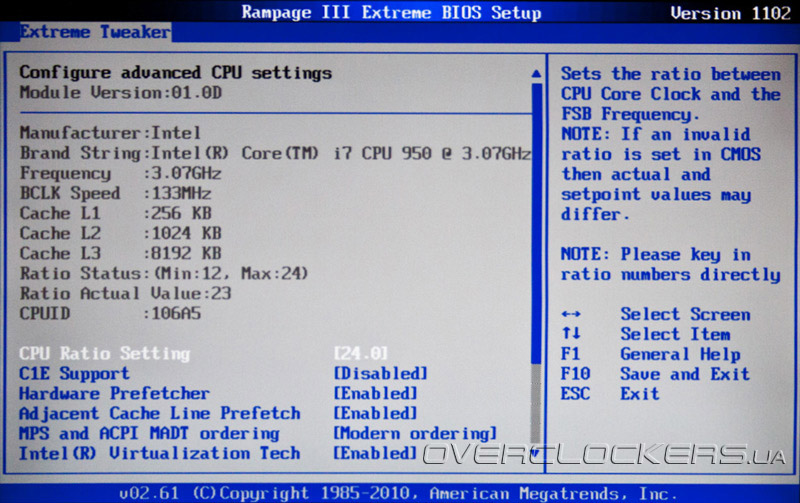Click the CPUID :106A5 line

(x=110, y=313)
